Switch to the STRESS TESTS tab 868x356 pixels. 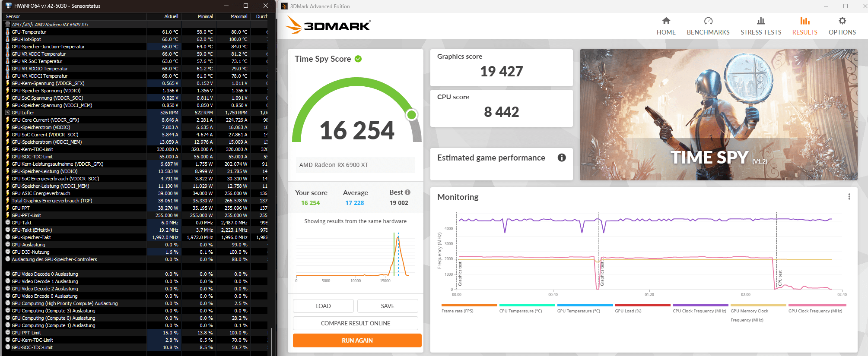760,26
